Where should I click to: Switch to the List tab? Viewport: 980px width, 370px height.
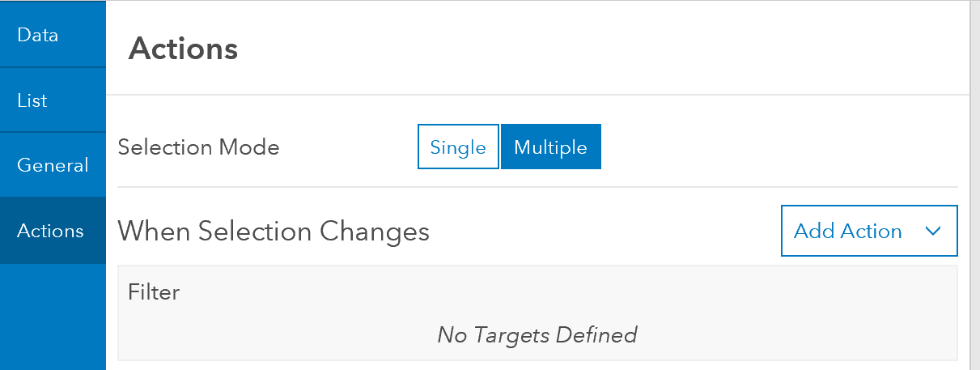[53, 100]
